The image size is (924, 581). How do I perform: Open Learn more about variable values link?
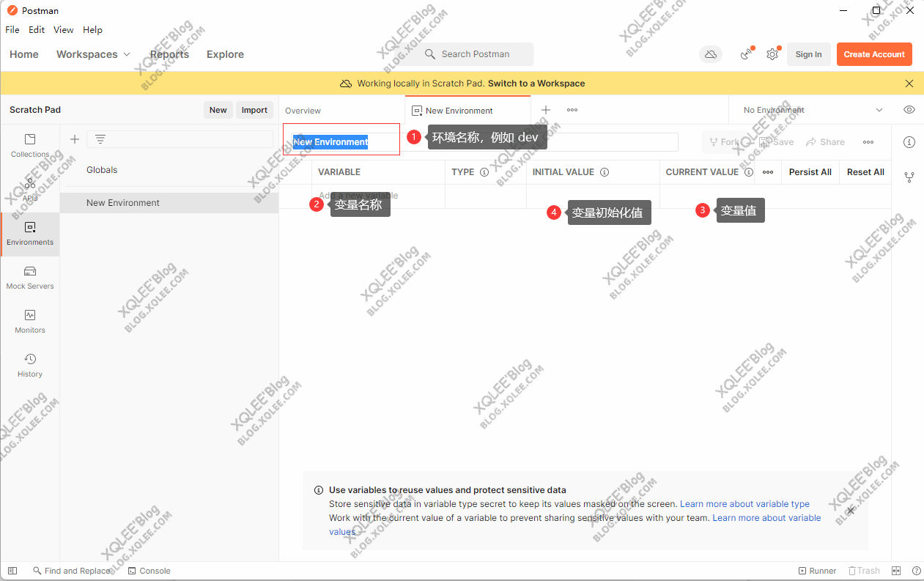(766, 518)
